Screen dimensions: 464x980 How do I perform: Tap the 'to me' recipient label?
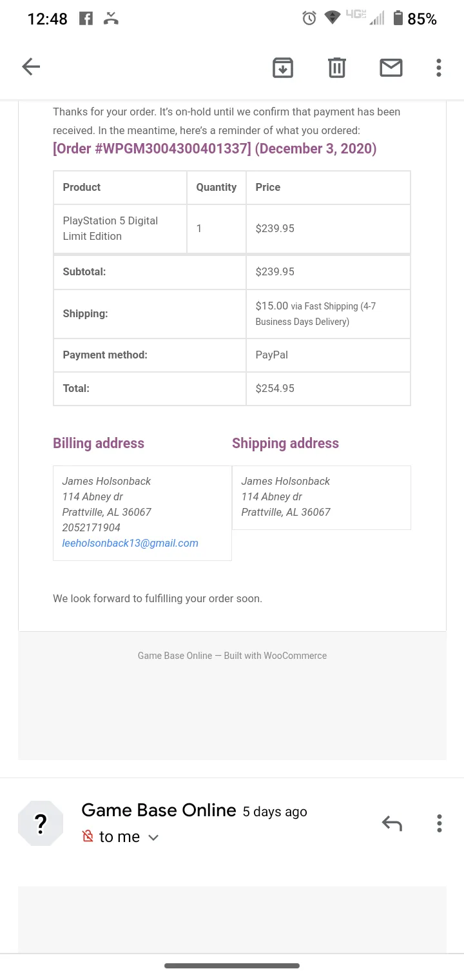point(119,837)
